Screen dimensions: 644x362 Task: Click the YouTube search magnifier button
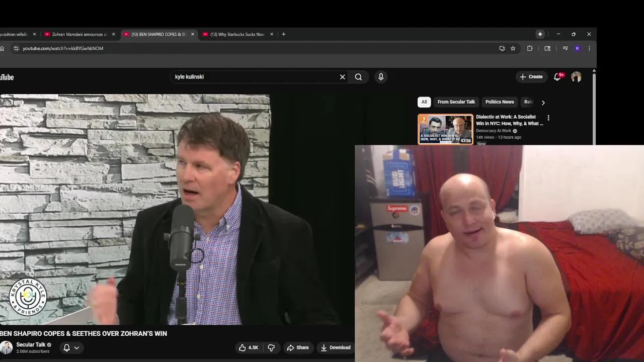click(x=358, y=77)
